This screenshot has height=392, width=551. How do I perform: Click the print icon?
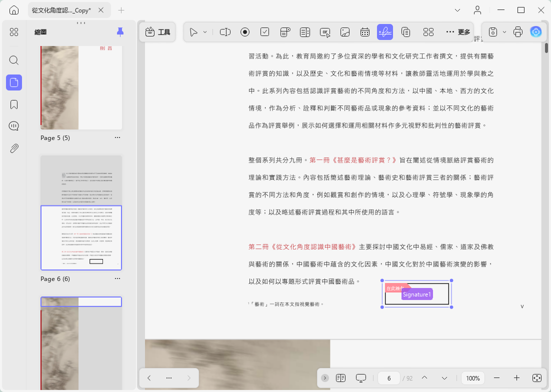coord(517,32)
